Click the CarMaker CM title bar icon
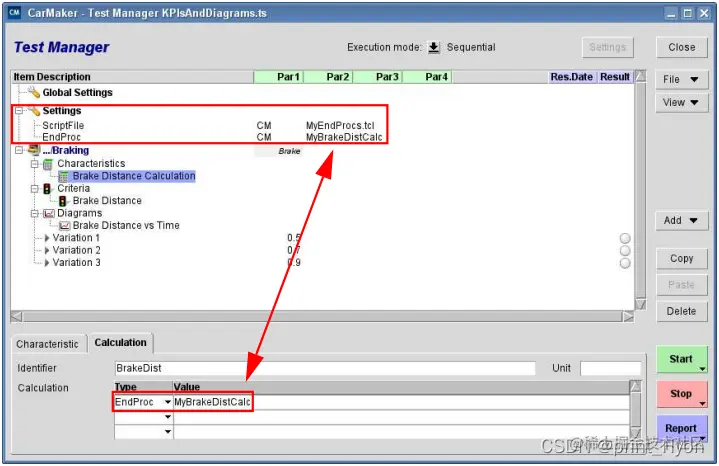This screenshot has width=719, height=466. (x=14, y=12)
